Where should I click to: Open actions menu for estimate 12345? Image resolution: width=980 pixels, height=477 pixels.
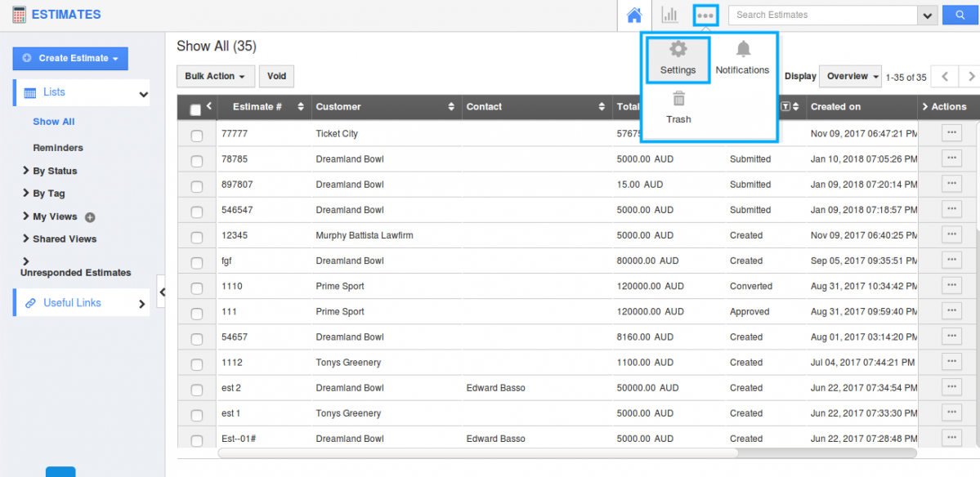(951, 234)
